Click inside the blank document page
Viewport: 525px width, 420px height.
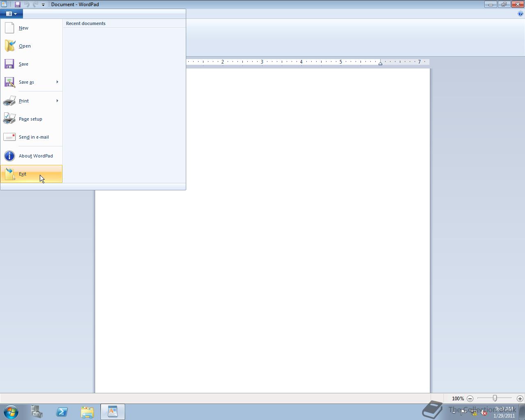coord(262,231)
